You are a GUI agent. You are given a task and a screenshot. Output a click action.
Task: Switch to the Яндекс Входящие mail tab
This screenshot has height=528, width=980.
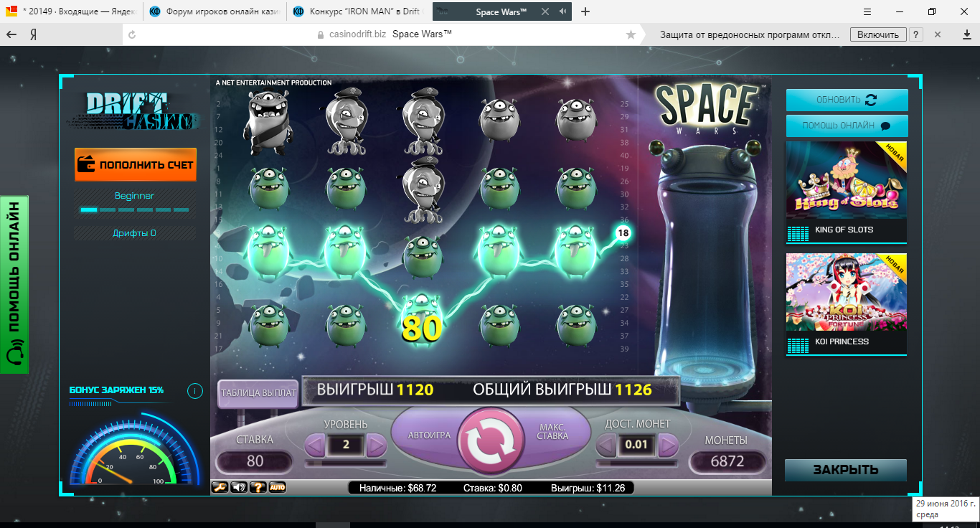coord(72,11)
